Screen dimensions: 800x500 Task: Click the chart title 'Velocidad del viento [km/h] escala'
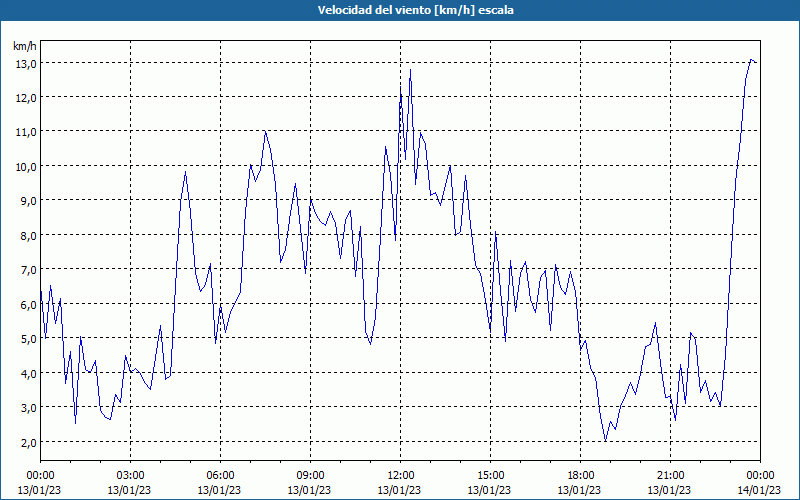point(415,10)
